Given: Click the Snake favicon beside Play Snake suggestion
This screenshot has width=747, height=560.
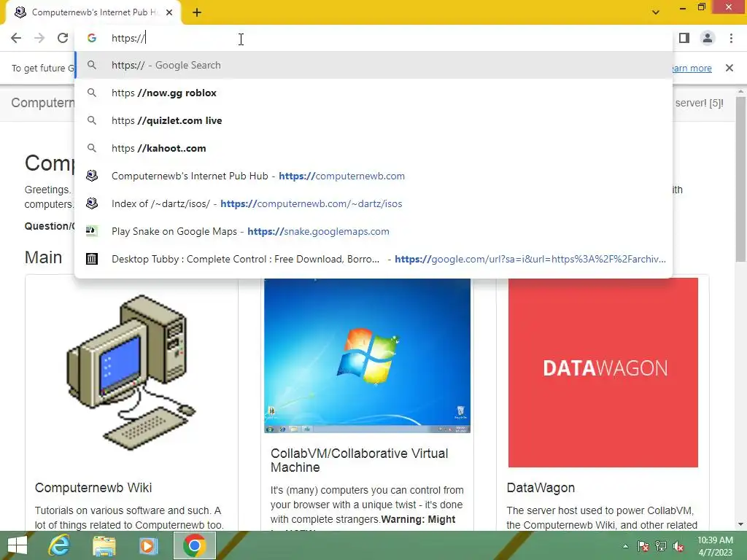Looking at the screenshot, I should point(92,231).
